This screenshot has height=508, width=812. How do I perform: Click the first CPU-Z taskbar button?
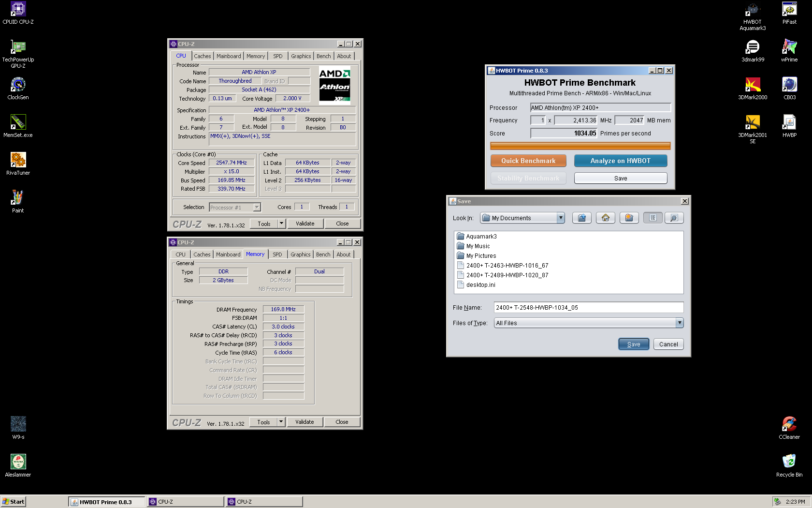click(185, 502)
